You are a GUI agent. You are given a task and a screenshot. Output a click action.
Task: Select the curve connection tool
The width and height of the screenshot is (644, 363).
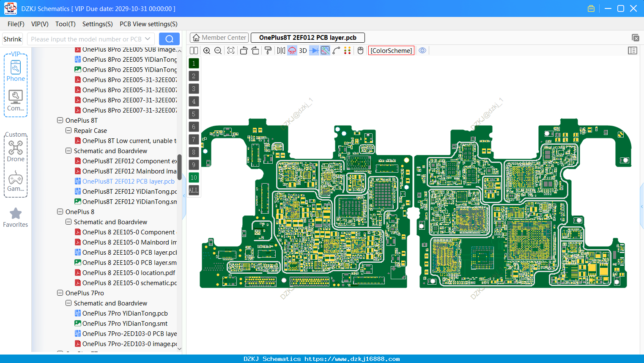coord(336,51)
